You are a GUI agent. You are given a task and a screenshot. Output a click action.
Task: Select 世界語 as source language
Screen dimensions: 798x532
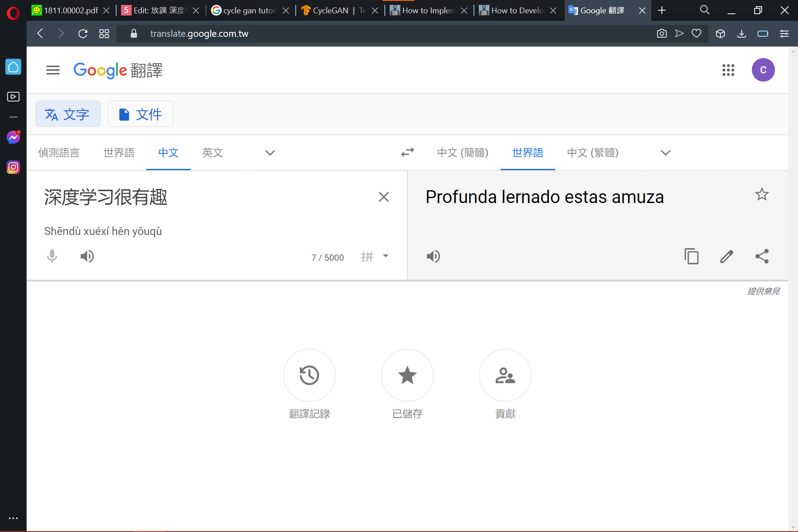pyautogui.click(x=119, y=153)
